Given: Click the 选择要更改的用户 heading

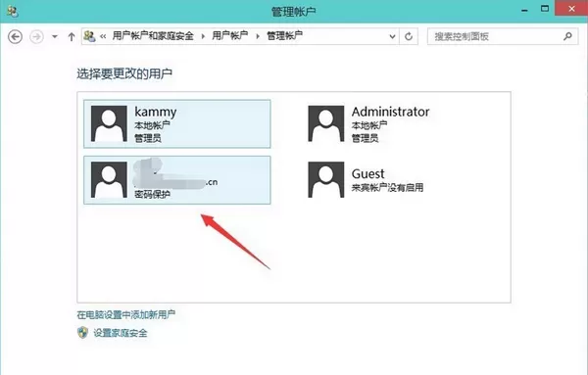Looking at the screenshot, I should tap(124, 73).
